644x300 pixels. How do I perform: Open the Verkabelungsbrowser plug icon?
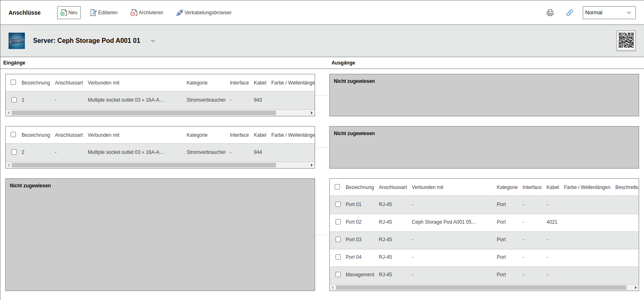point(179,13)
